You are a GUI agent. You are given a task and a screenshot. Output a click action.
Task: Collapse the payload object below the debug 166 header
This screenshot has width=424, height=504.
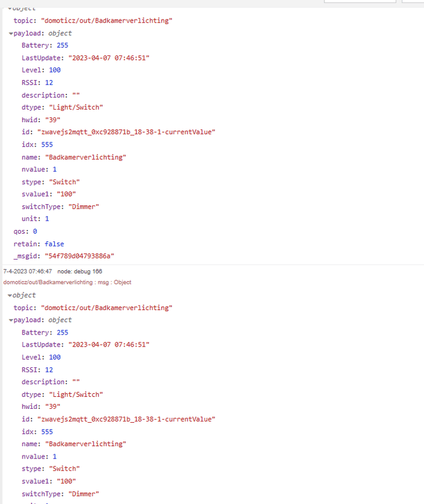pyautogui.click(x=11, y=320)
